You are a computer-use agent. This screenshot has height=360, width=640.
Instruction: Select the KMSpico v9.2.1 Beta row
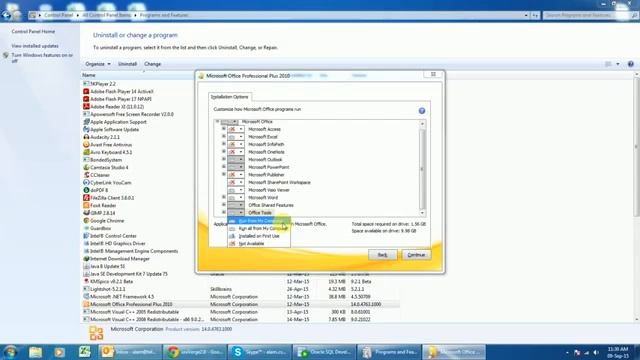[240, 281]
